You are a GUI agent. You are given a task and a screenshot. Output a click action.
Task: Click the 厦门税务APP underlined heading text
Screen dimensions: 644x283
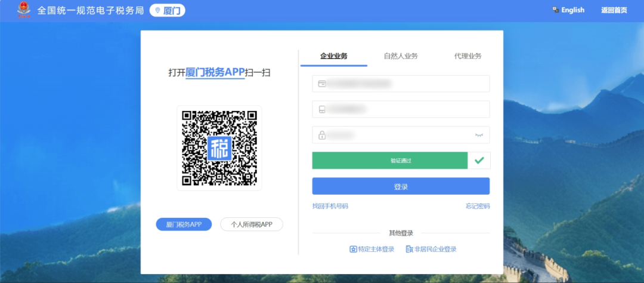click(215, 72)
